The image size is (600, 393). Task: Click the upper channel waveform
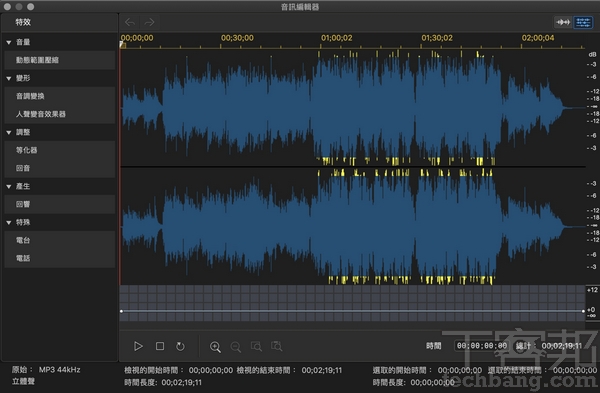coord(352,108)
